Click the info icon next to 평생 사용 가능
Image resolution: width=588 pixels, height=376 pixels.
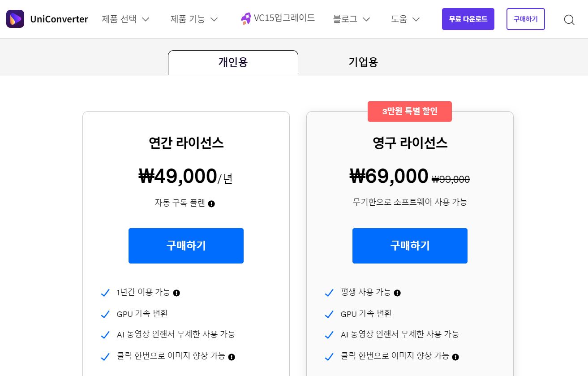click(397, 293)
